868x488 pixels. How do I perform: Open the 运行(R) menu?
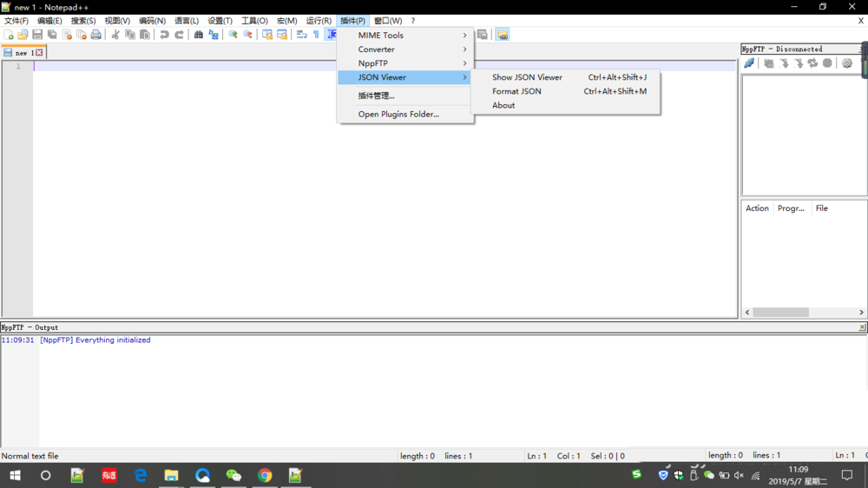pyautogui.click(x=319, y=21)
